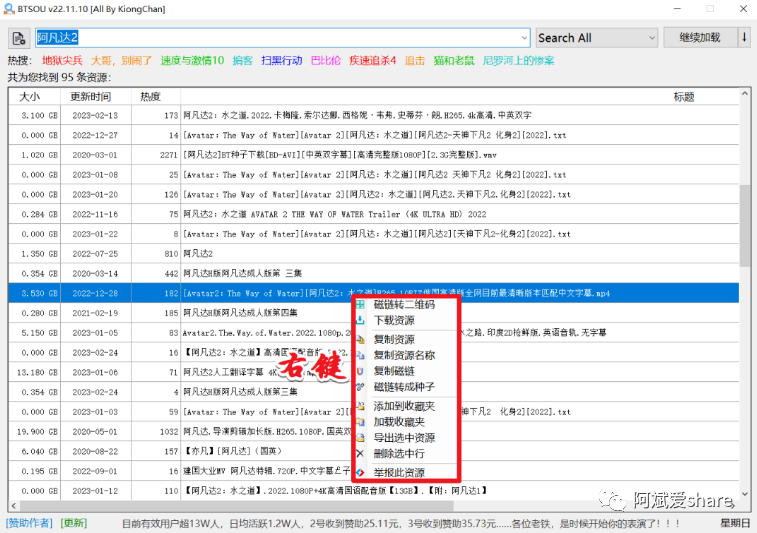Viewport: 757px width, 533px height.
Task: Choose 举报此资源 menu entry
Action: point(406,473)
